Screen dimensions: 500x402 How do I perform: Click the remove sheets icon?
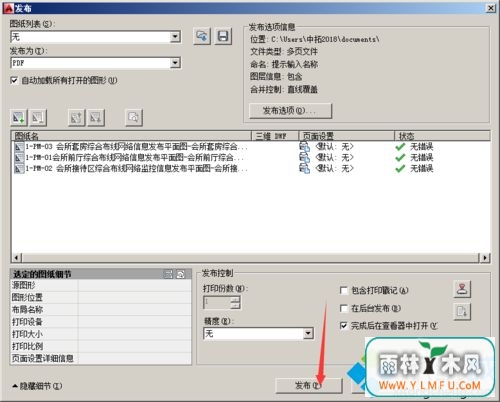[38, 117]
